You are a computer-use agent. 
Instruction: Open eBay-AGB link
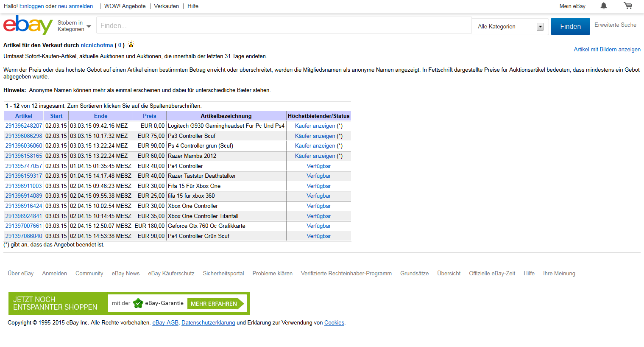(x=165, y=322)
